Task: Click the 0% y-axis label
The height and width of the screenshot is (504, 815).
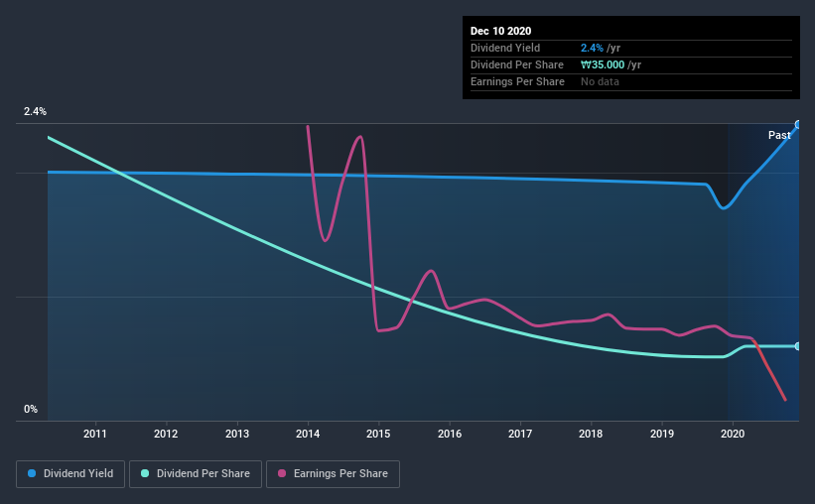Action: coord(31,410)
